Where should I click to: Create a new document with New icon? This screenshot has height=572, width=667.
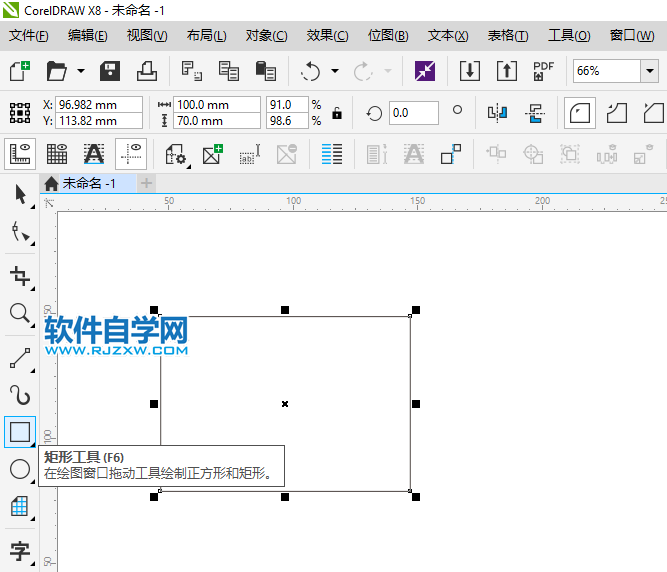point(20,71)
